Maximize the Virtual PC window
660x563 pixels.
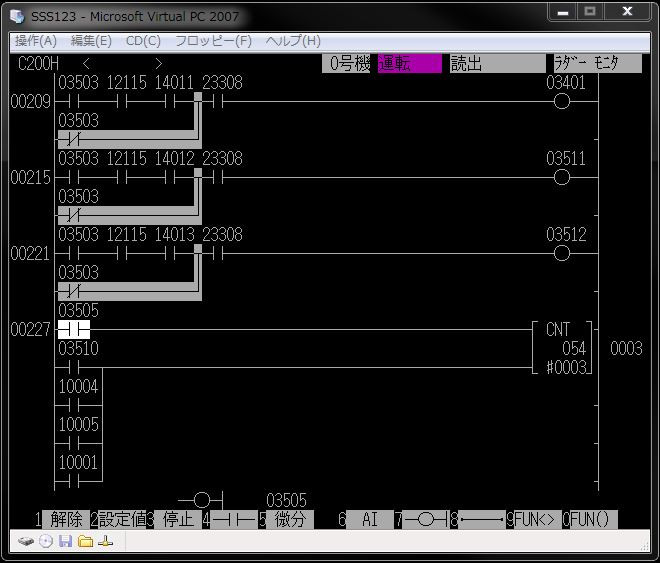click(x=590, y=12)
